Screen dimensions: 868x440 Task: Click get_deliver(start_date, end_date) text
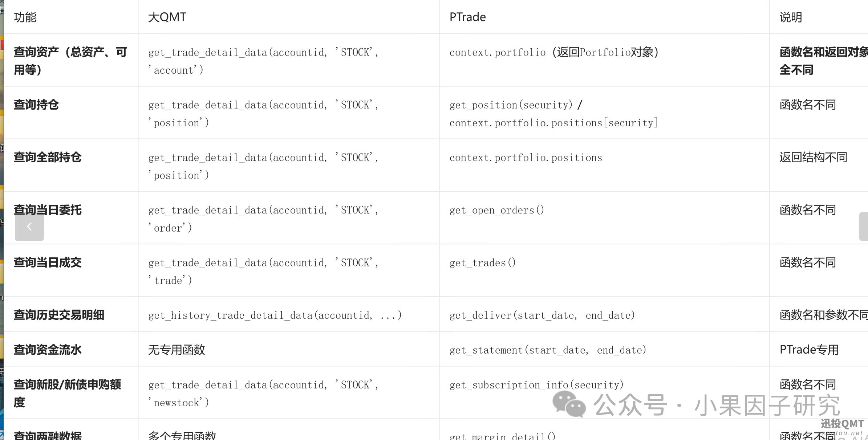pyautogui.click(x=542, y=315)
